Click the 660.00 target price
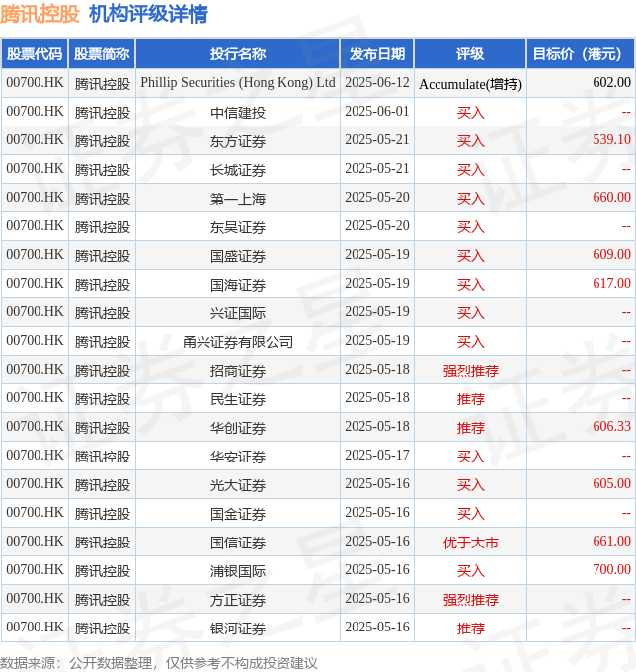 click(x=611, y=197)
